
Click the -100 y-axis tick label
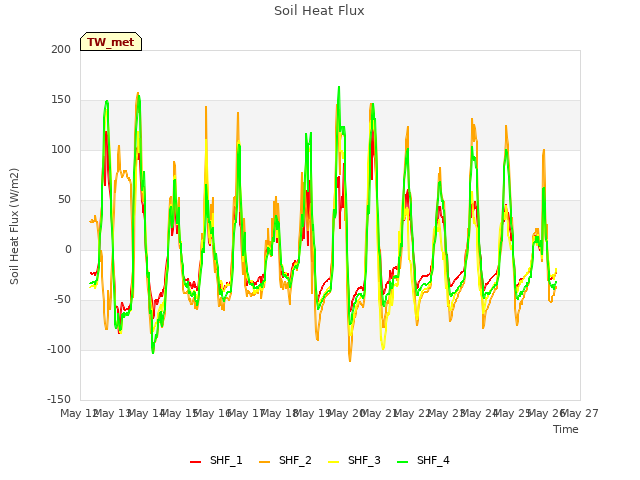59,349
